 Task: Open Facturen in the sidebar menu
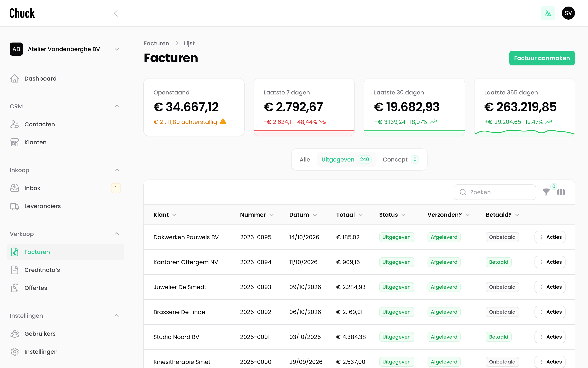click(x=65, y=252)
